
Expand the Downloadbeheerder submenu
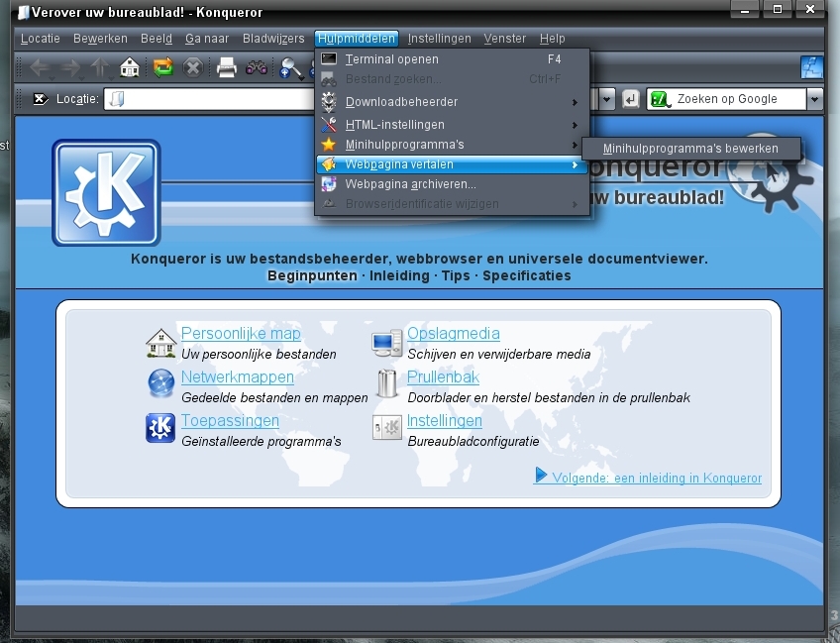coord(575,102)
